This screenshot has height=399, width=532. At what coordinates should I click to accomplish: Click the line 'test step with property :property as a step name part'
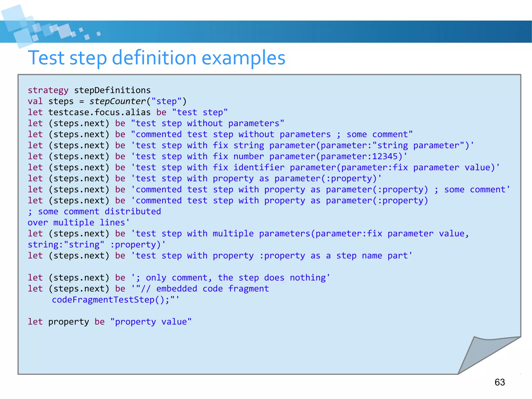pos(220,256)
